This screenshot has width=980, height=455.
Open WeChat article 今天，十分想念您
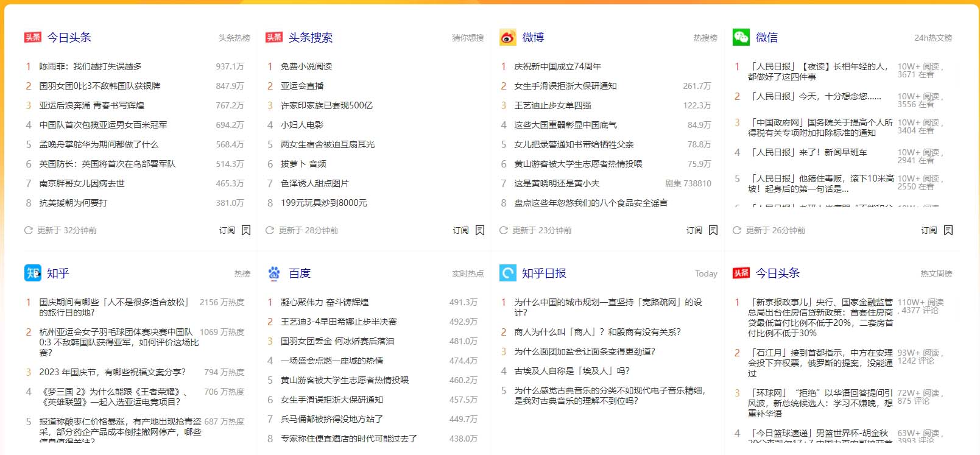[815, 96]
